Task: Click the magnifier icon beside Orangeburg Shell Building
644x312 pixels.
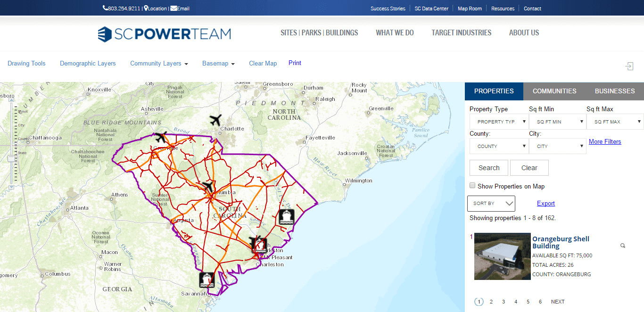Action: pos(623,246)
